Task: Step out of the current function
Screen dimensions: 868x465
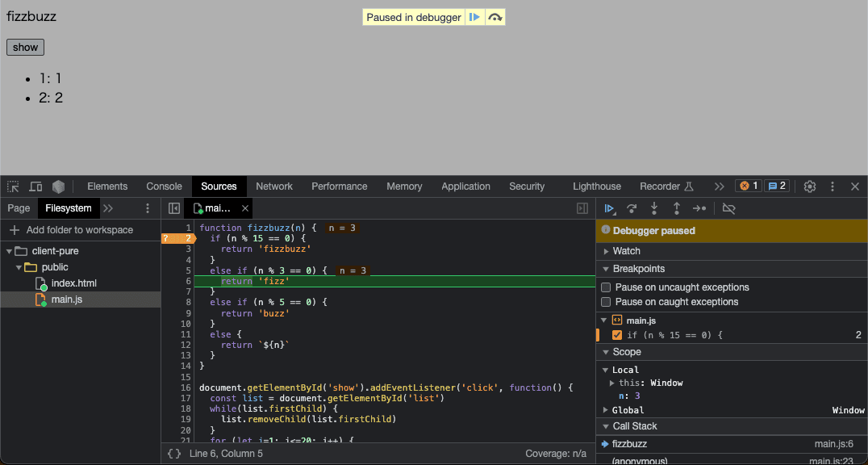Action: [x=677, y=208]
